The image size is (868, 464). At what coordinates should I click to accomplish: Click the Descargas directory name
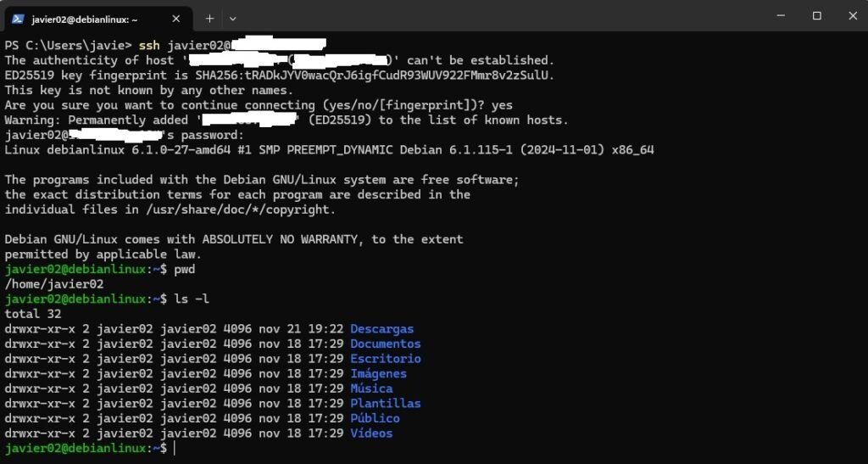382,329
